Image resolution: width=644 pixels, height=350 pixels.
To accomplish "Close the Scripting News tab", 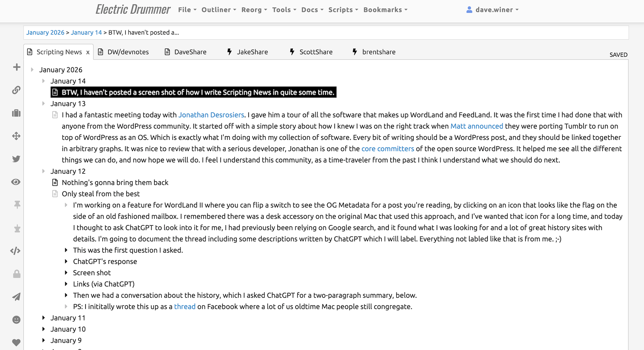I will [88, 52].
